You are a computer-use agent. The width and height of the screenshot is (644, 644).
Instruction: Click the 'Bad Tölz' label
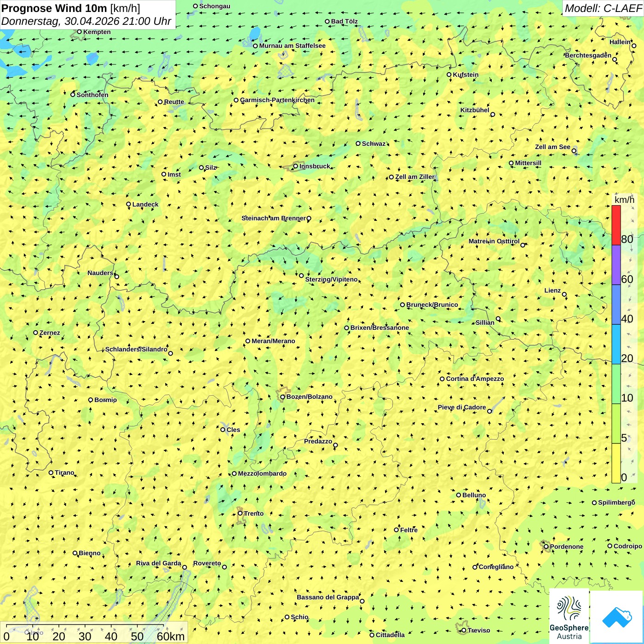coord(345,21)
